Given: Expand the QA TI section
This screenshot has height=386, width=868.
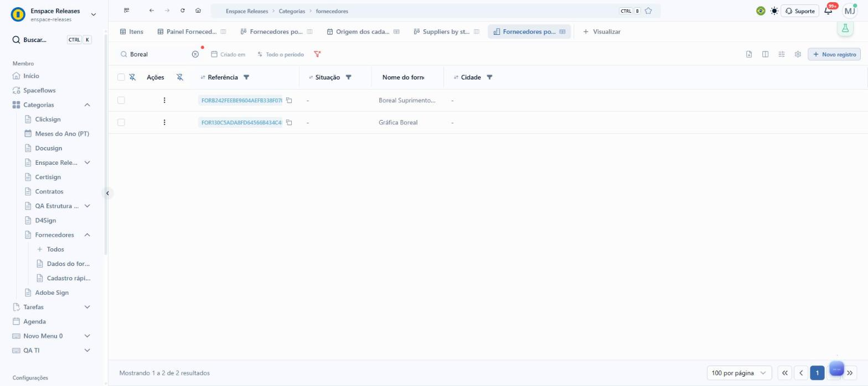Looking at the screenshot, I should pos(87,350).
